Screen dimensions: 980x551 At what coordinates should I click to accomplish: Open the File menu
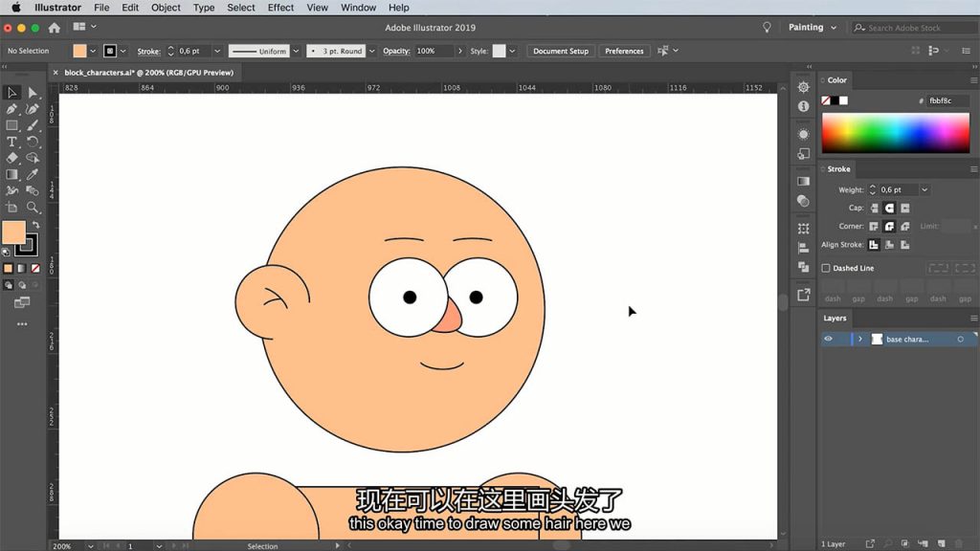point(101,8)
